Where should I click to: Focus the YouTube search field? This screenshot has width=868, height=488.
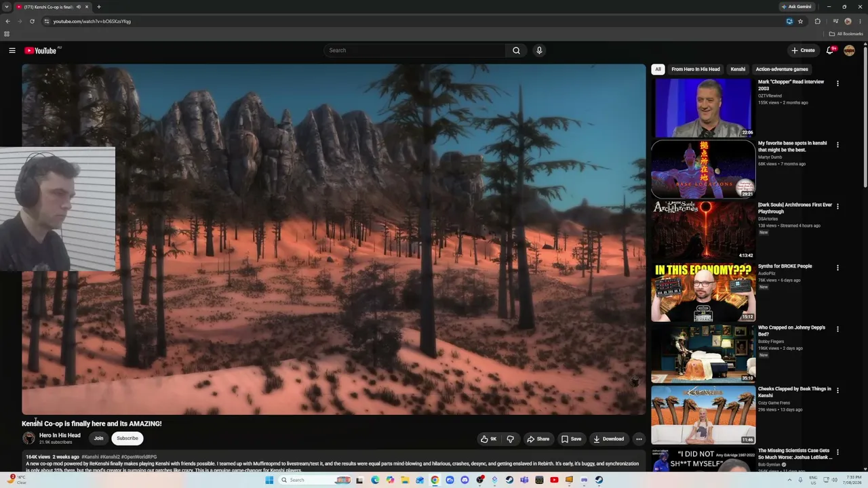[415, 50]
